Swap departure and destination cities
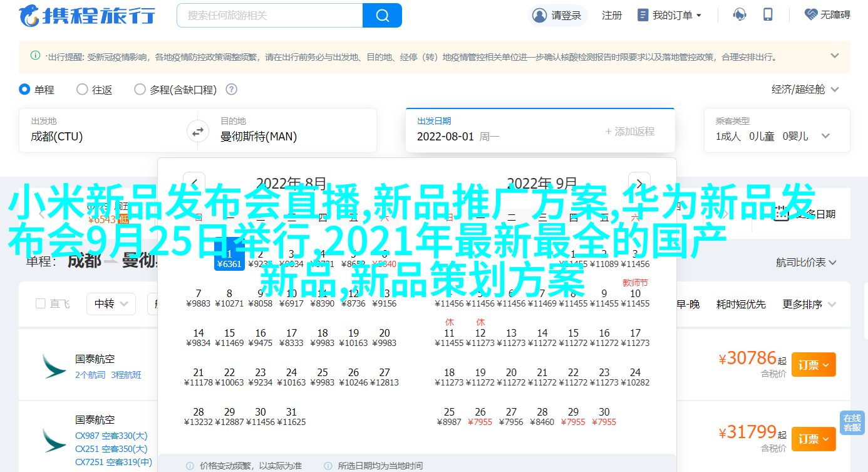Image resolution: width=868 pixels, height=472 pixels. click(197, 131)
